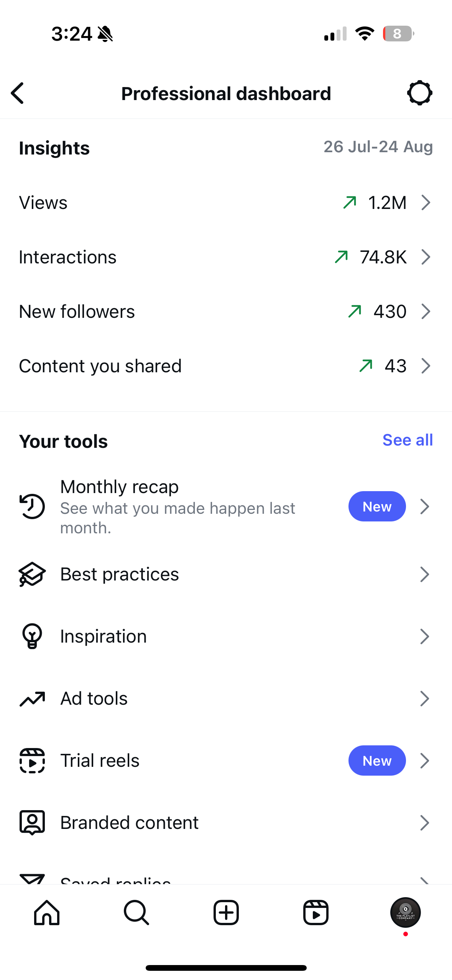This screenshot has height=980, width=452.
Task: Open Ad tools entry
Action: (226, 698)
